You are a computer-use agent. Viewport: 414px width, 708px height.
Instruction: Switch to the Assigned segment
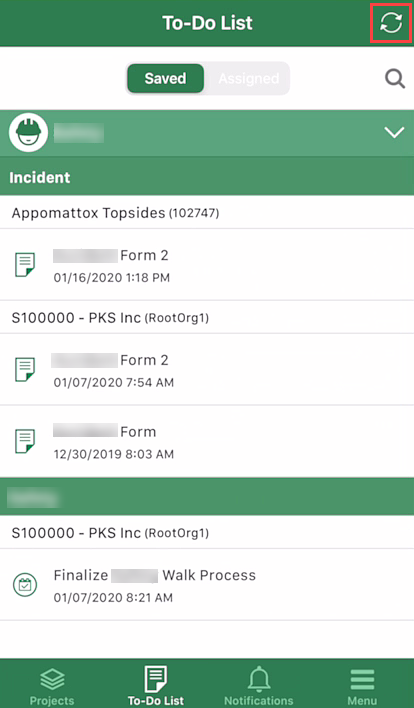(x=248, y=79)
